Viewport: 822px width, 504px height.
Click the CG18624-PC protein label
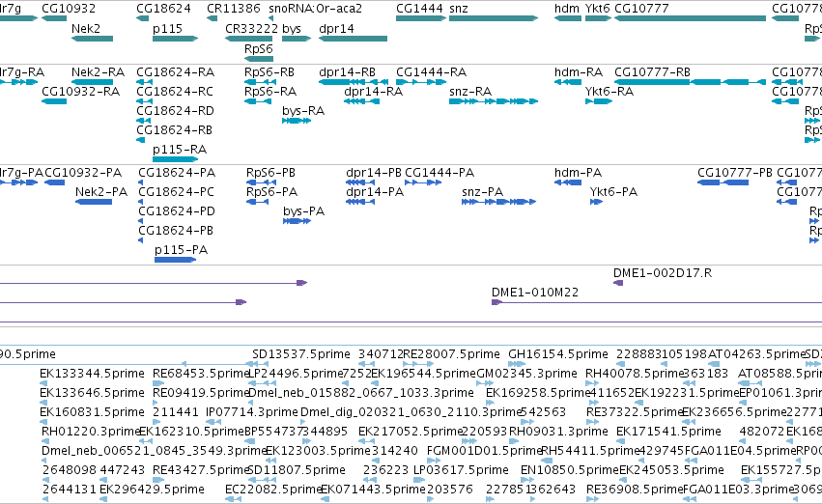tap(177, 192)
